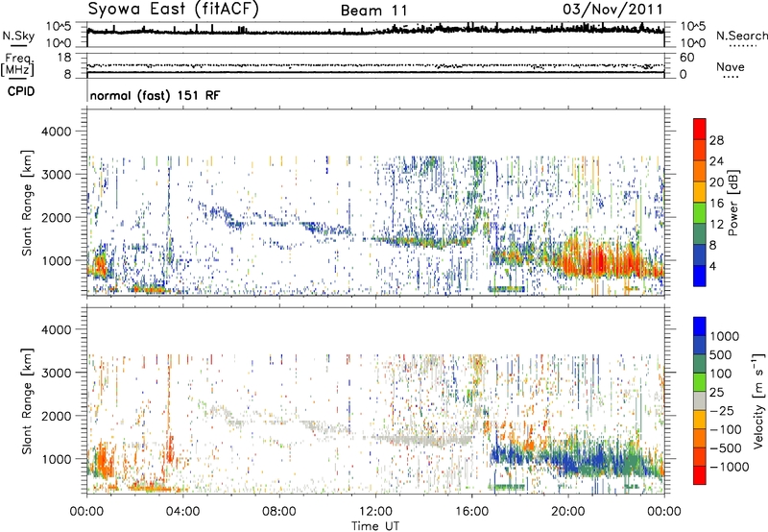The width and height of the screenshot is (768, 532).
Task: Click the '4000' tick on power panel
Action: point(57,132)
